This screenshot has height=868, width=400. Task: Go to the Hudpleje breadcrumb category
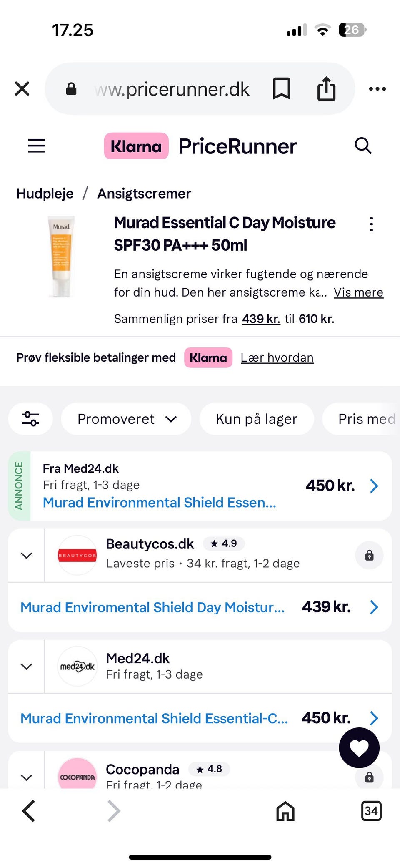coord(45,194)
